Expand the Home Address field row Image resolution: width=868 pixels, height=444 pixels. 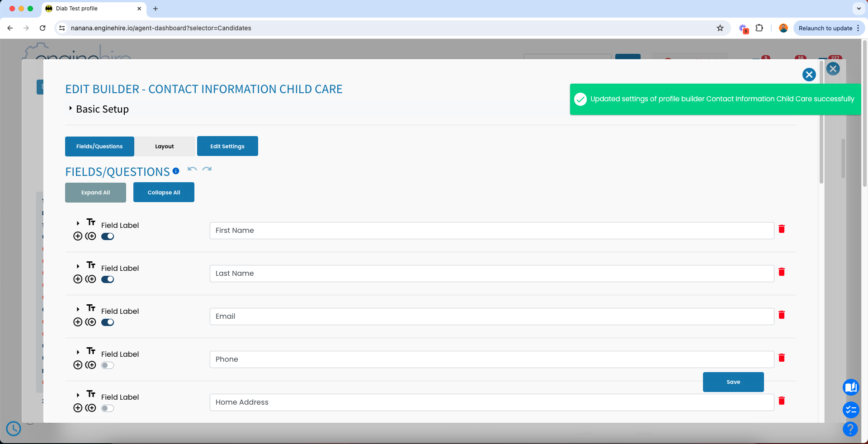click(x=78, y=395)
